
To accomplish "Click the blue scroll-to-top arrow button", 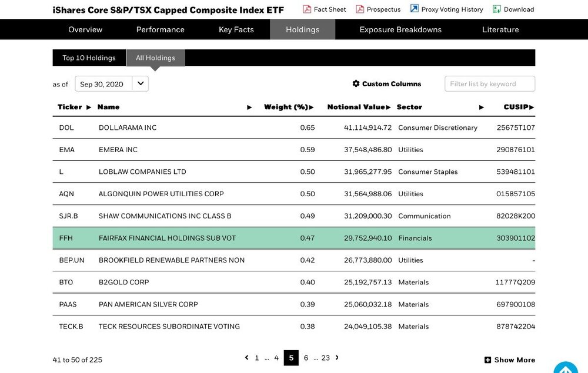I will pos(566,367).
